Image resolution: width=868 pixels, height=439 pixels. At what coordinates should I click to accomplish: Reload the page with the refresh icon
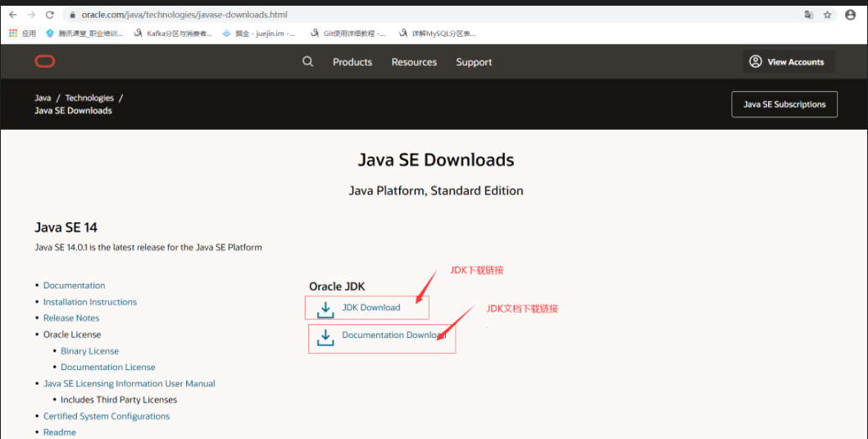click(x=50, y=15)
